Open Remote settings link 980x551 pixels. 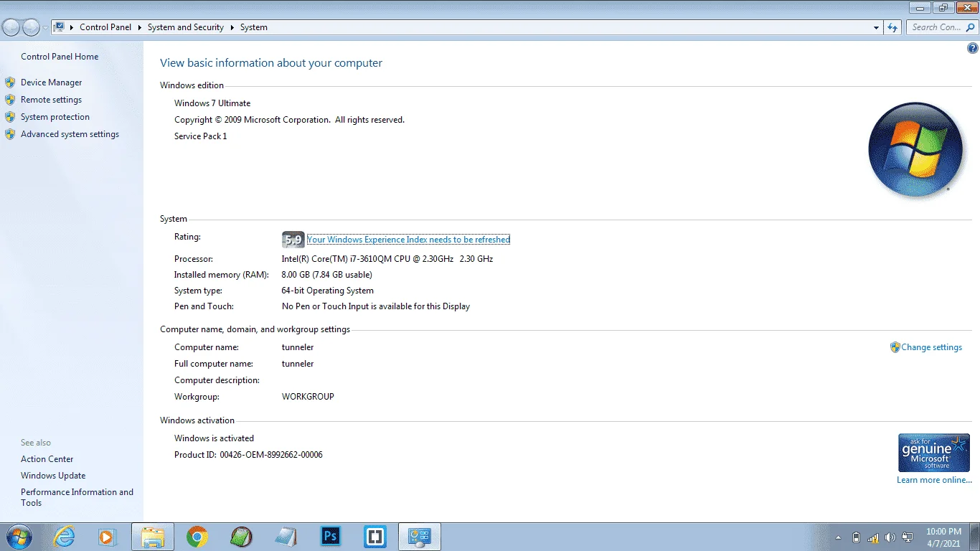[x=51, y=100]
